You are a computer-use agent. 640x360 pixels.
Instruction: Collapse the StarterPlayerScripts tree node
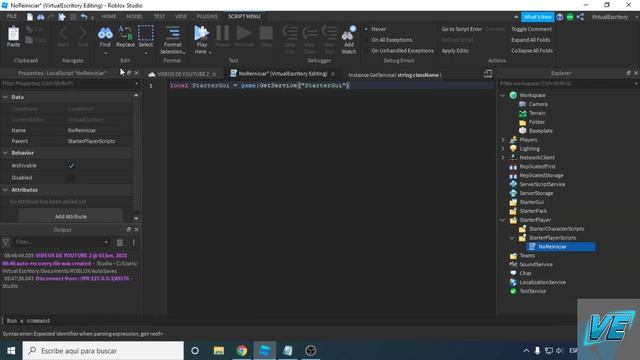pos(512,238)
